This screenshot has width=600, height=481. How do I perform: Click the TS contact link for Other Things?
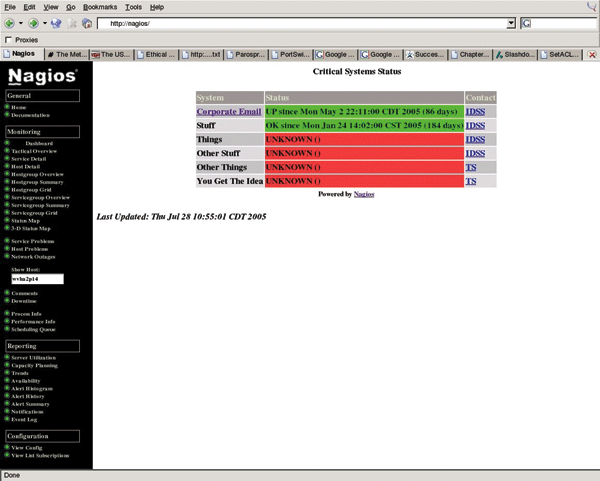(471, 167)
